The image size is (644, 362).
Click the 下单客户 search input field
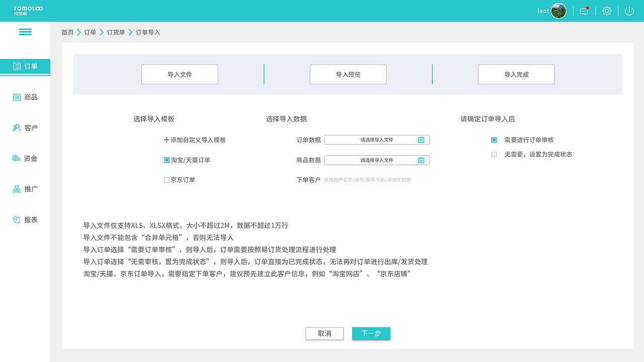point(377,179)
